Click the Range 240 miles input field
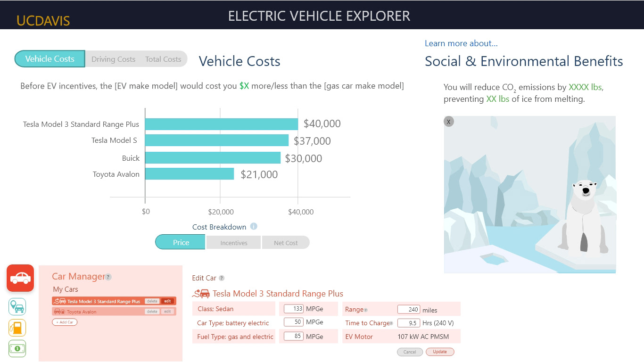This screenshot has width=644, height=362. point(408,309)
